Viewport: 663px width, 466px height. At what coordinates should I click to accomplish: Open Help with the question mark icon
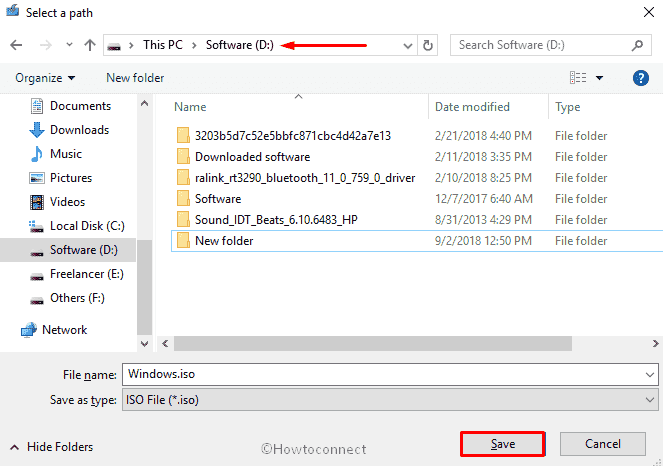pos(641,78)
